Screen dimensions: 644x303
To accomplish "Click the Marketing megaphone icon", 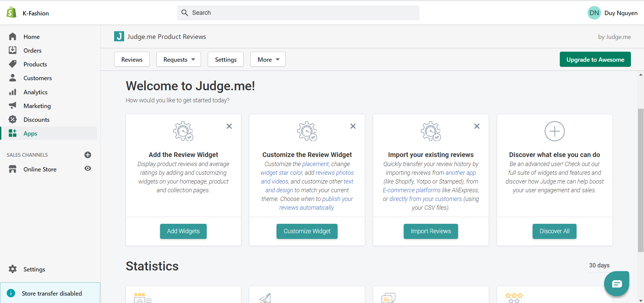I will click(x=13, y=106).
